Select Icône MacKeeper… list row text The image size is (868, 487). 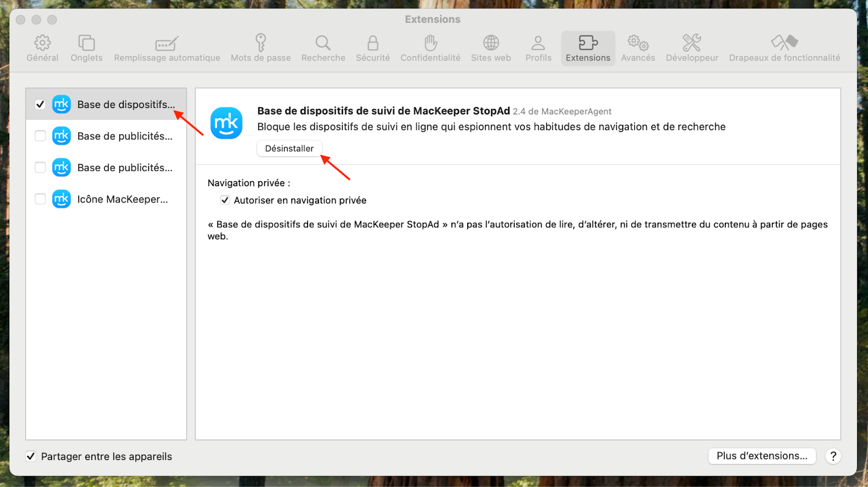[123, 199]
